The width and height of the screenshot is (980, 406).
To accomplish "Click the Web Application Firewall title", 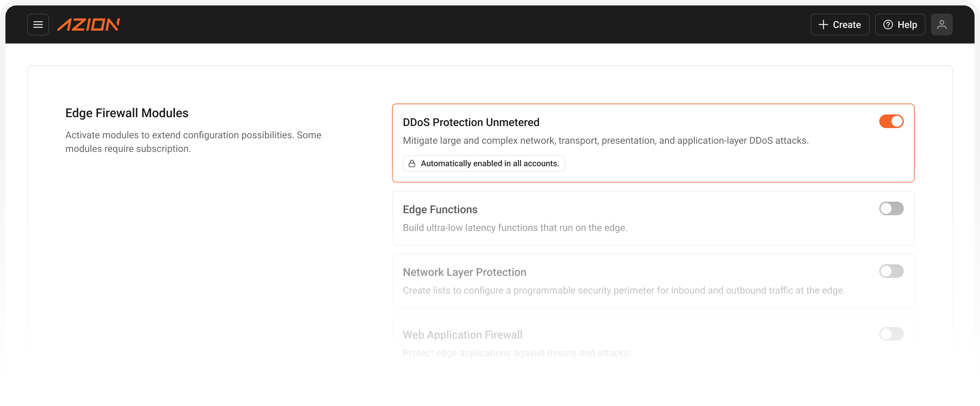I will (463, 335).
